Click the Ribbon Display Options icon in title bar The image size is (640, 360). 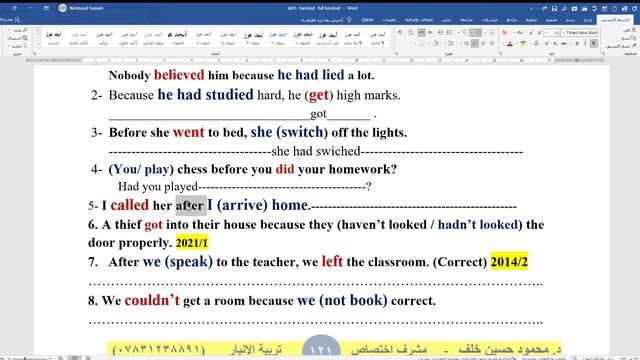tap(46, 8)
